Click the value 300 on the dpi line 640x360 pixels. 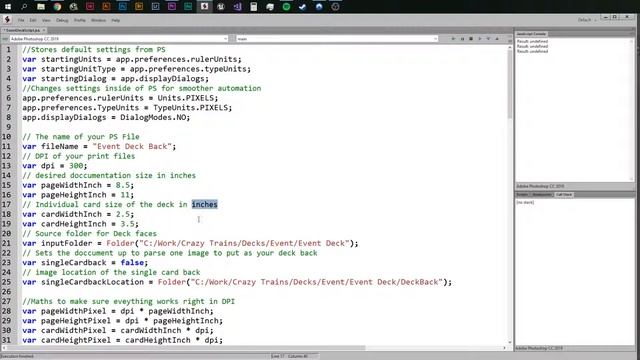[76, 166]
